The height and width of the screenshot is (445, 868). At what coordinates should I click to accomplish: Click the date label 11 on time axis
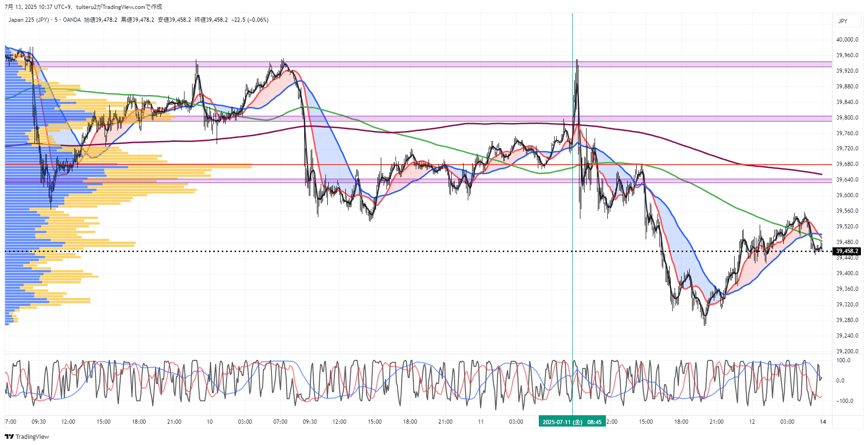click(481, 422)
